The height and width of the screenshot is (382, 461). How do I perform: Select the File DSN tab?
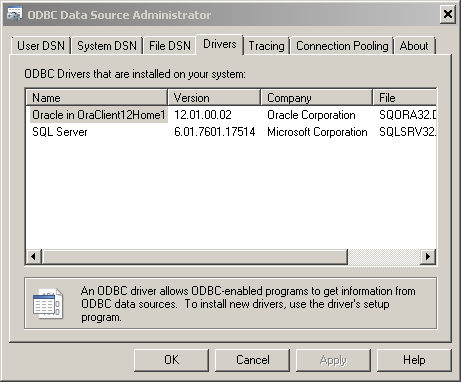click(170, 45)
